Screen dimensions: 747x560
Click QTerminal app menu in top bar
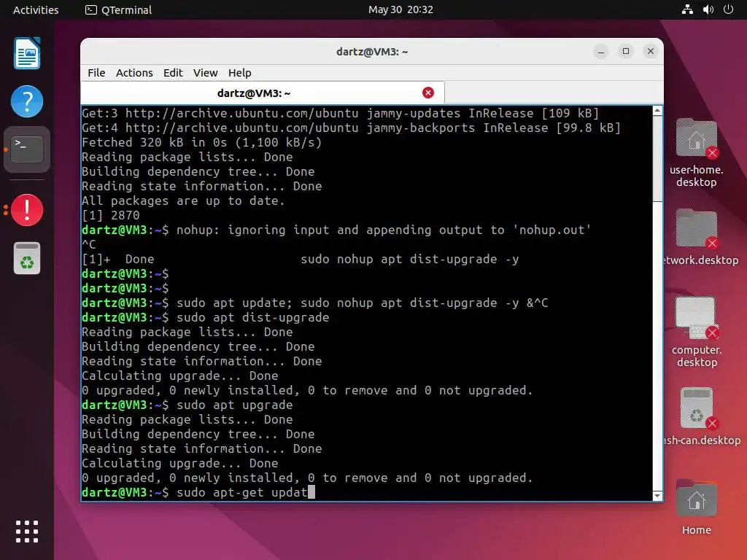click(x=119, y=9)
